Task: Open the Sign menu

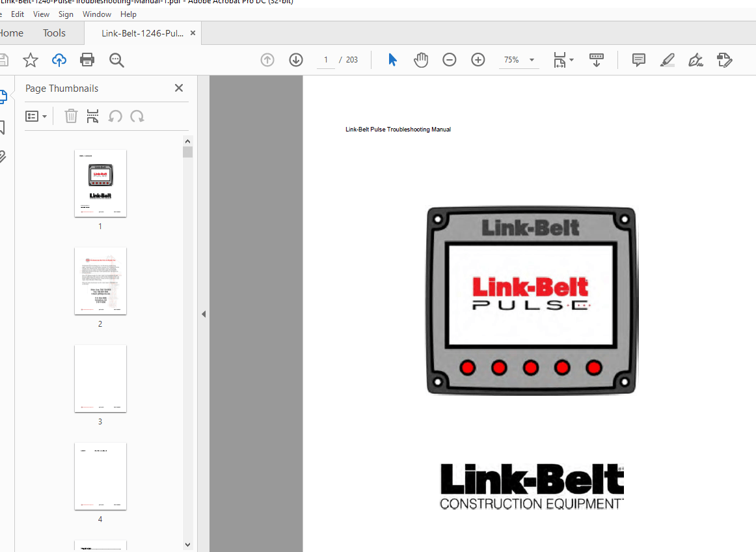Action: point(66,14)
